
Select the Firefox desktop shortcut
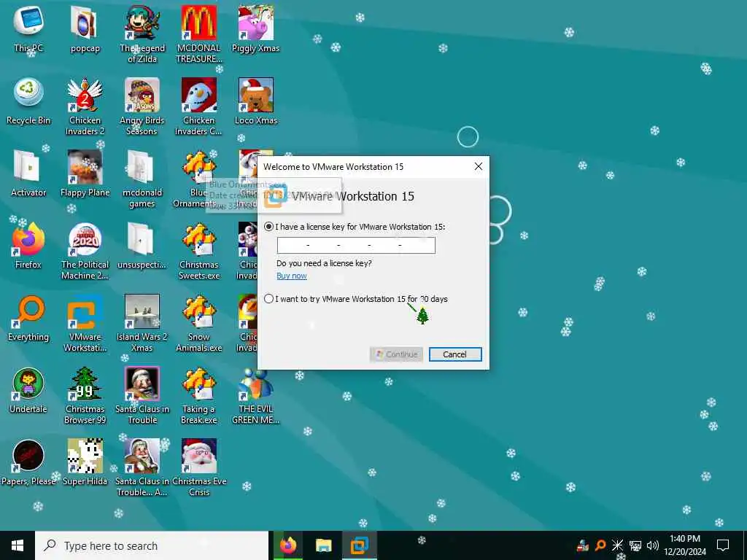[x=28, y=246]
